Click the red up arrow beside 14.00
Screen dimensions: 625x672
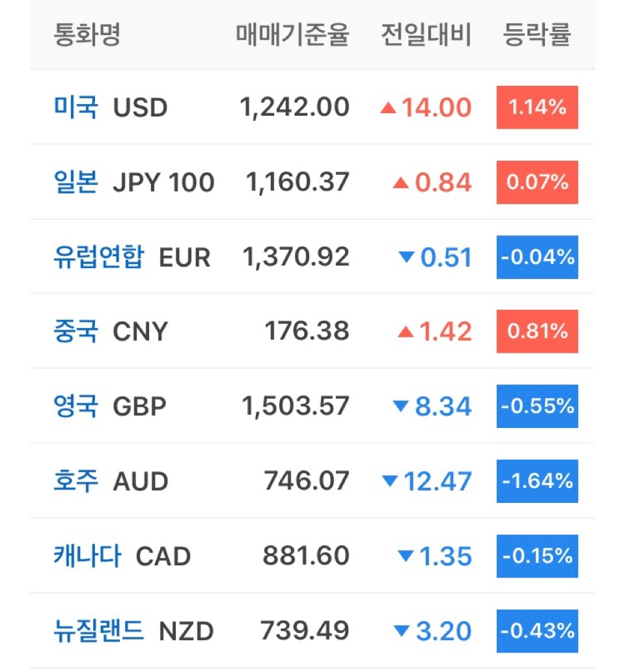point(388,107)
